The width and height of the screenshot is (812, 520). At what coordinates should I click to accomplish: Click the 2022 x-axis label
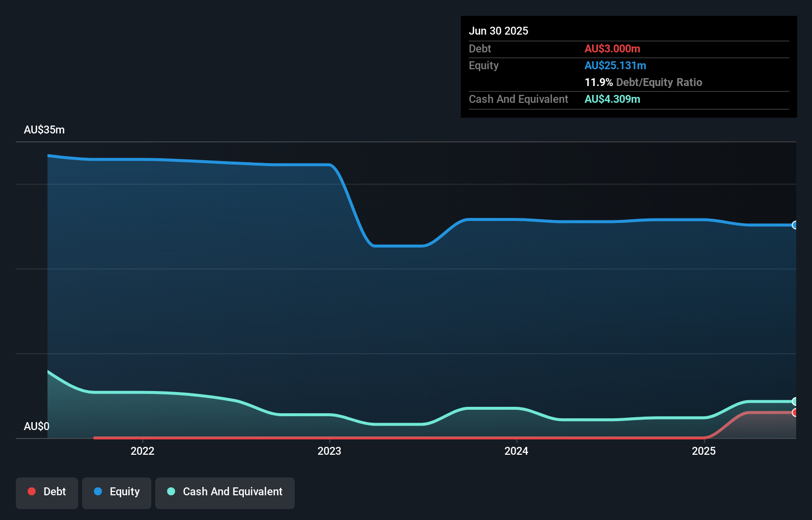142,451
